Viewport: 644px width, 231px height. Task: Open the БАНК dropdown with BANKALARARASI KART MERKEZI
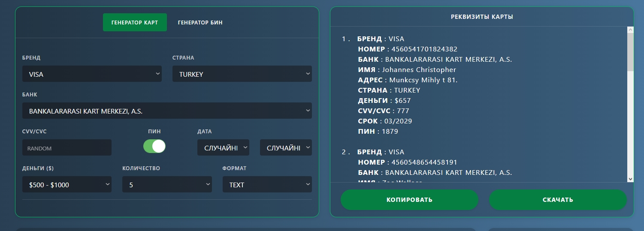coord(167,111)
